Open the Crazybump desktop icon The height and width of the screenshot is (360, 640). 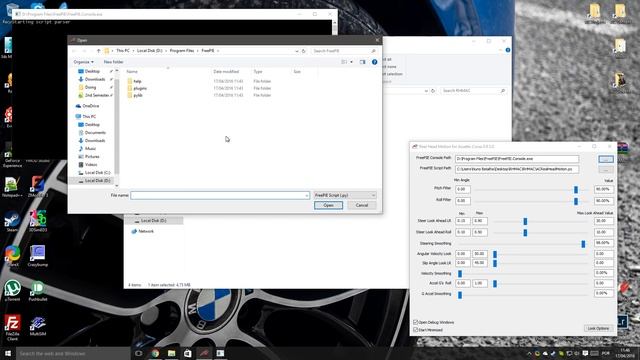click(x=38, y=256)
